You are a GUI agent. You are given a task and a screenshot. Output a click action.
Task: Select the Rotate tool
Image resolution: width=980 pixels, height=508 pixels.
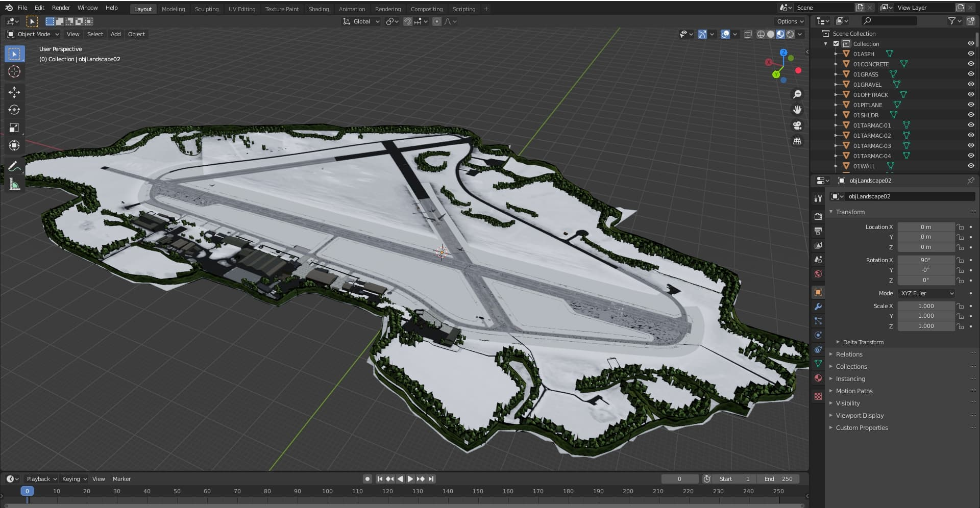tap(14, 110)
